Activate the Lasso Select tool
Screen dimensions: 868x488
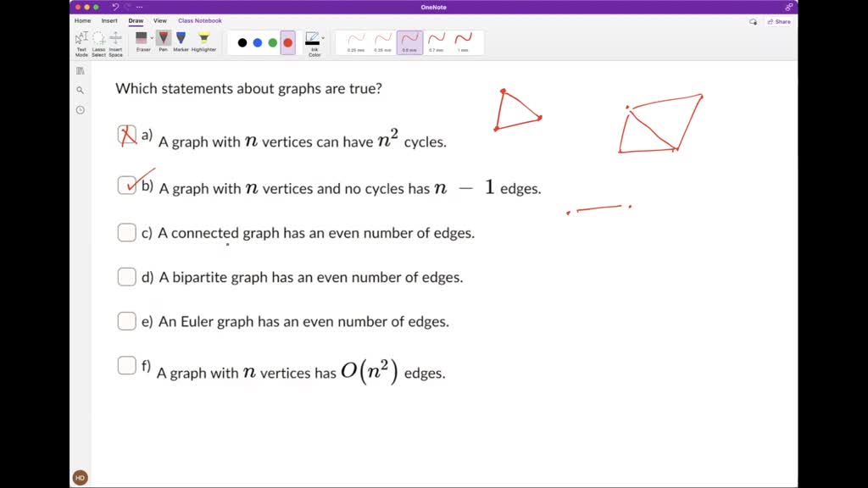tap(98, 40)
